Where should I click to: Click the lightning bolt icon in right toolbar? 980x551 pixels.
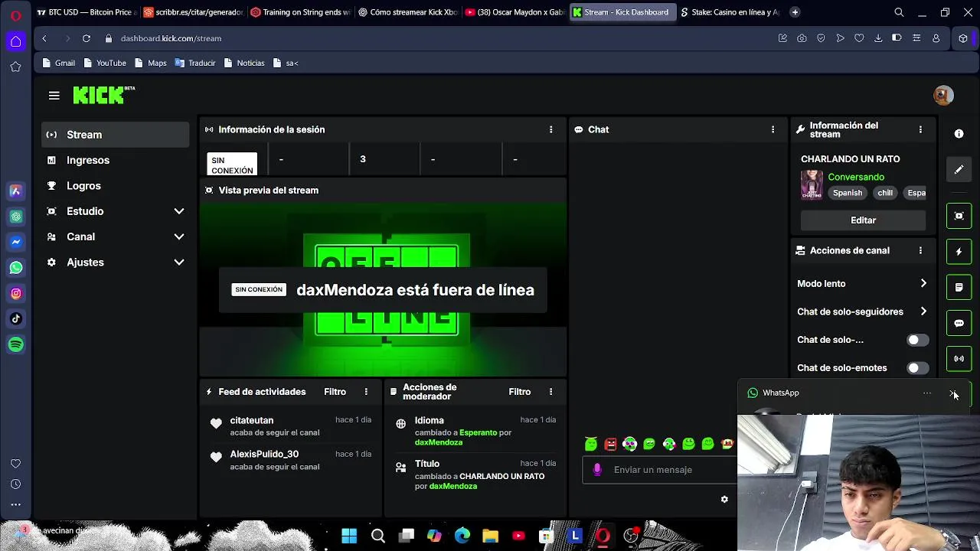pyautogui.click(x=959, y=252)
